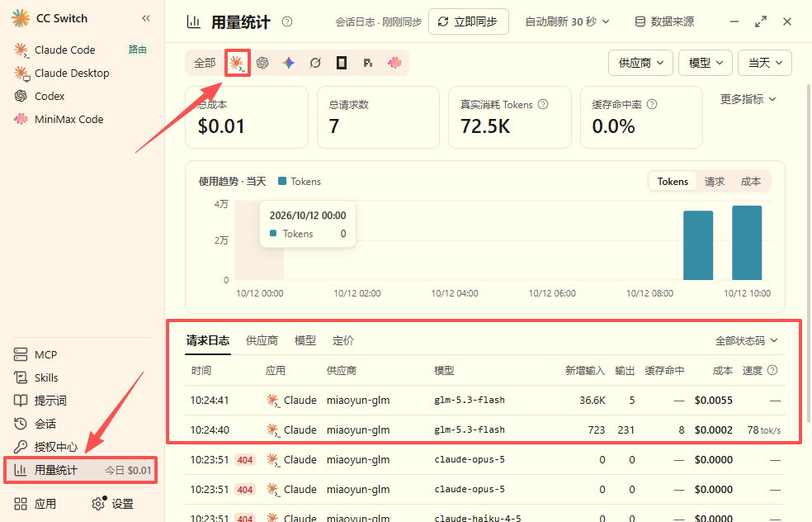812x522 pixels.
Task: Click the 36.6K input value
Action: coord(592,401)
